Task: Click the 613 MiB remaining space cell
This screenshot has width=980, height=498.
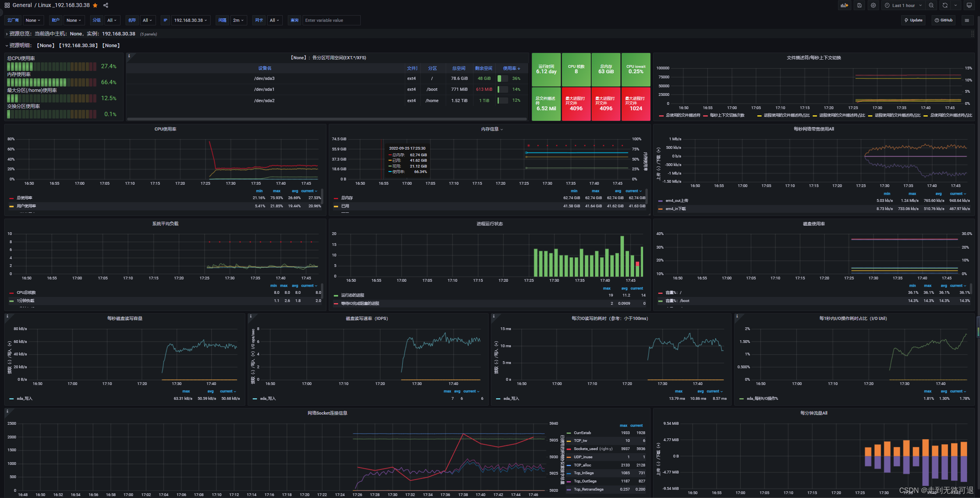Action: tap(484, 89)
